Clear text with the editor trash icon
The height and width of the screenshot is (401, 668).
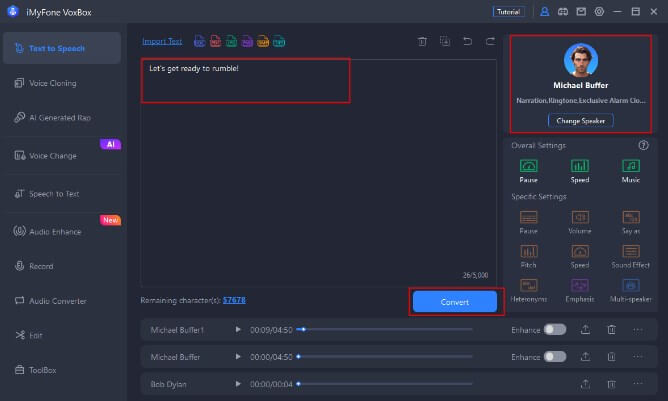[422, 41]
